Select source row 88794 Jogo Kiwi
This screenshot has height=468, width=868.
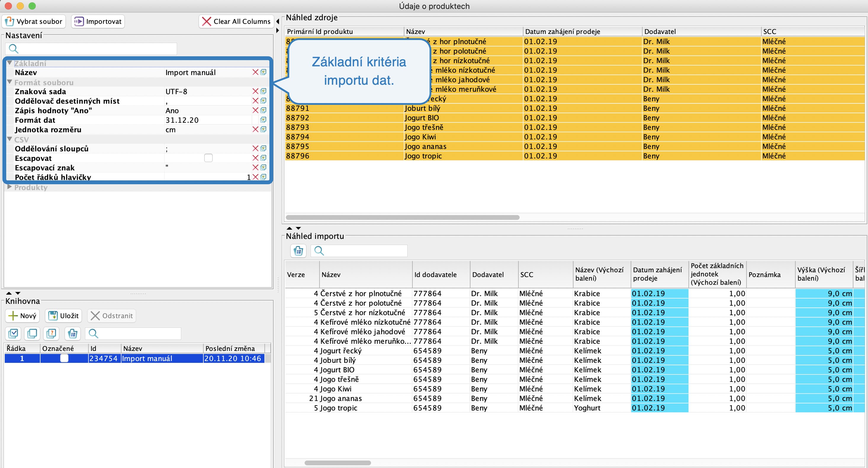[575, 137]
